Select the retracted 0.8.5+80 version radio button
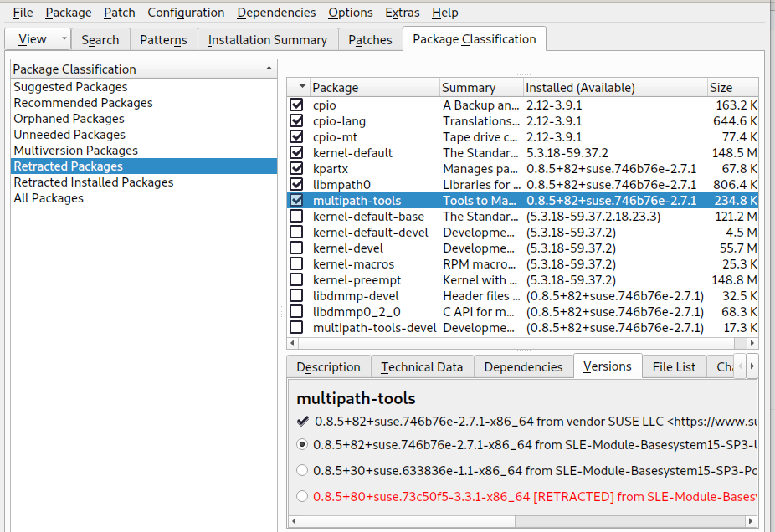Viewport: 775px width, 532px height. (302, 497)
